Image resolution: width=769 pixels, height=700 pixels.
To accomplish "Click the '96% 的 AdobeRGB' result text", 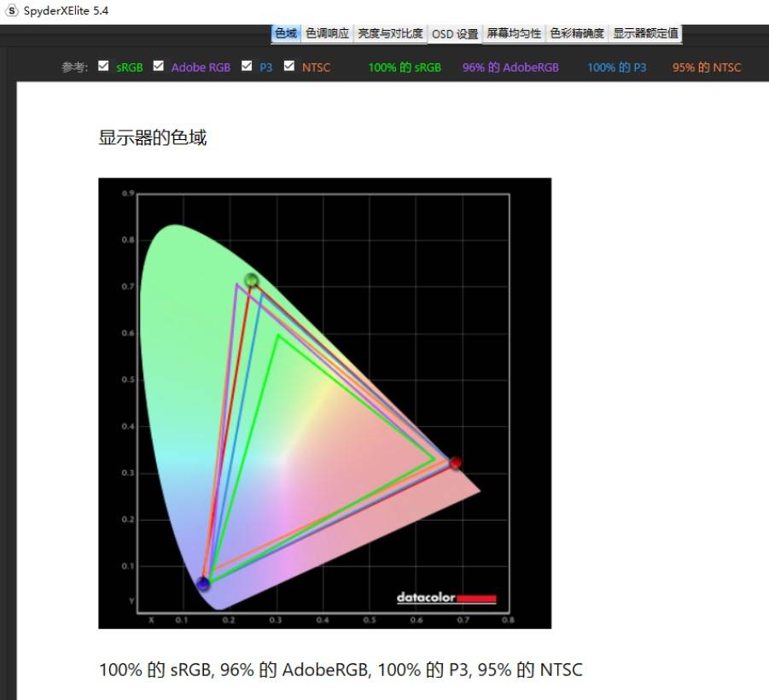I will [x=510, y=67].
